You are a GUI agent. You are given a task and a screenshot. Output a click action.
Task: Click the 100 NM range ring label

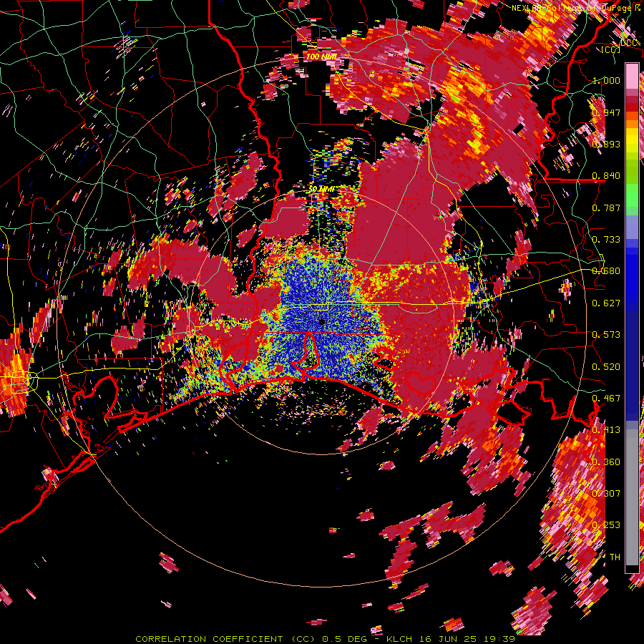click(x=321, y=57)
